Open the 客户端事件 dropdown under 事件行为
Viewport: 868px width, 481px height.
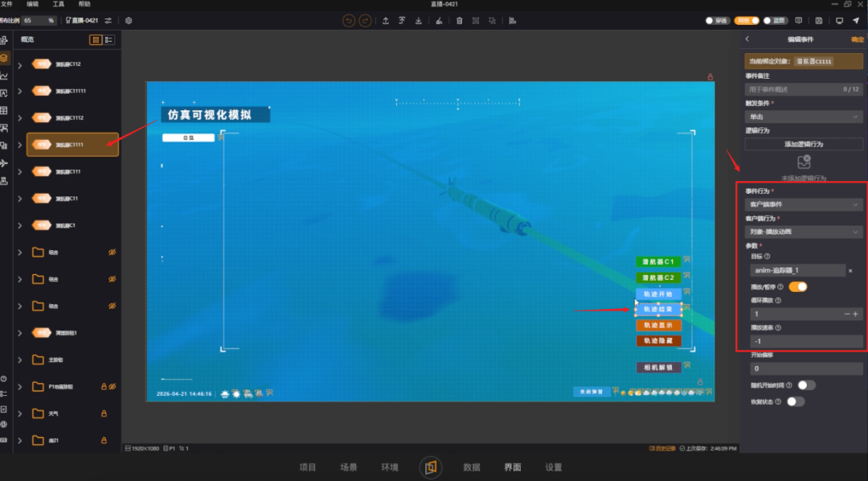803,204
